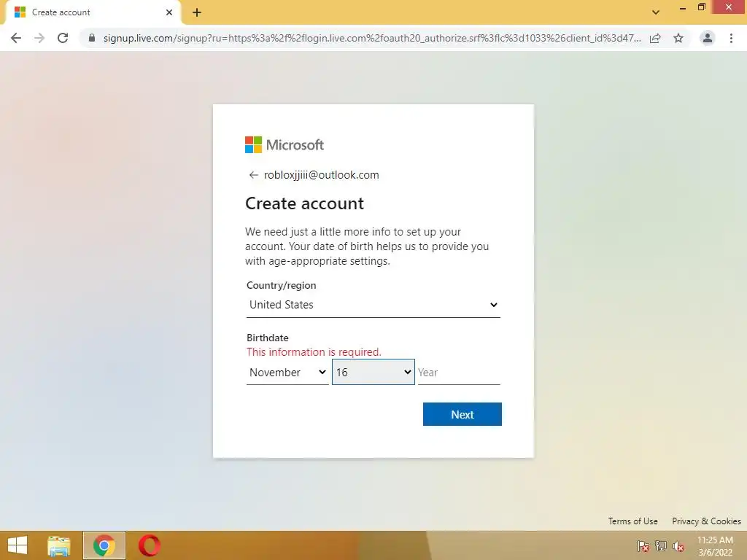The height and width of the screenshot is (560, 747).
Task: Minimize the Chrome window
Action: (683, 8)
